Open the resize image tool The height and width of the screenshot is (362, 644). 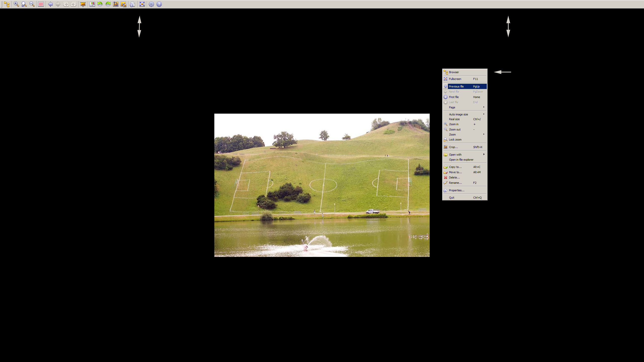pyautogui.click(x=124, y=4)
